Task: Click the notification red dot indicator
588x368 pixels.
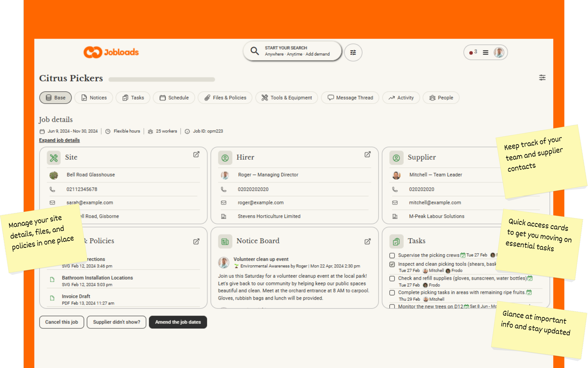Action: (471, 53)
